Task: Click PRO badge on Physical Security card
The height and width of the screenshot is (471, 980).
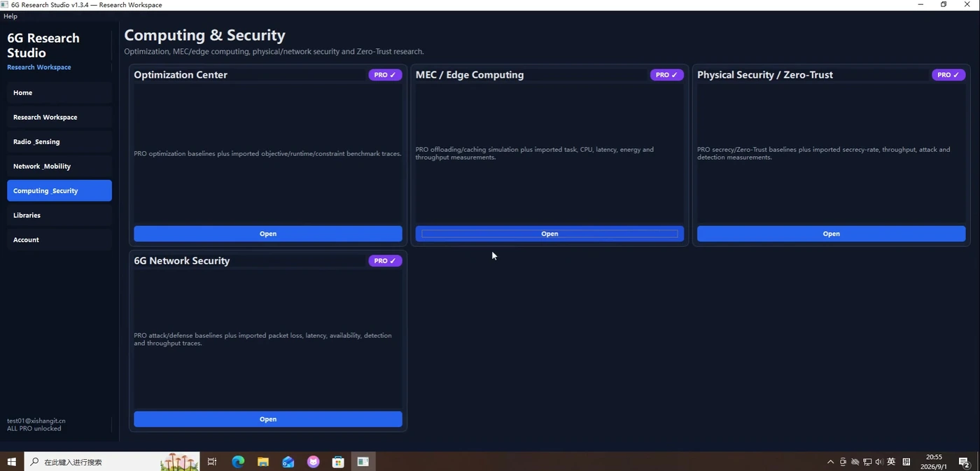Action: pyautogui.click(x=948, y=75)
